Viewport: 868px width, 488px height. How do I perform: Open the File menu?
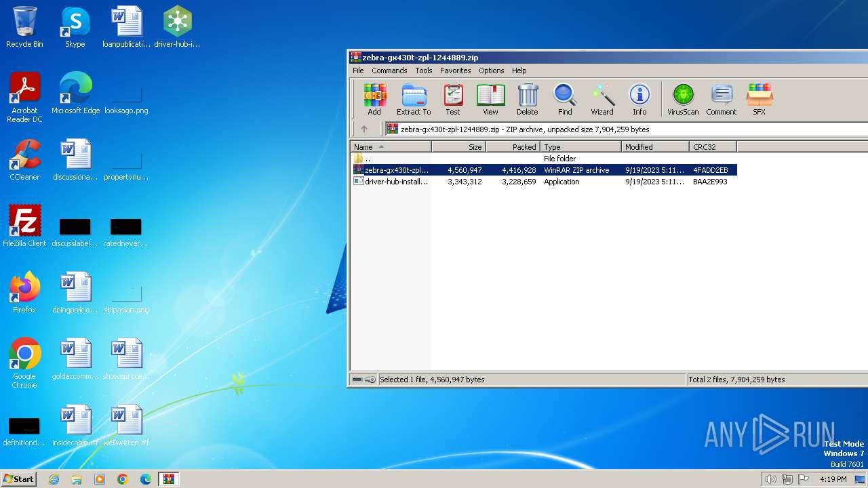click(x=358, y=70)
